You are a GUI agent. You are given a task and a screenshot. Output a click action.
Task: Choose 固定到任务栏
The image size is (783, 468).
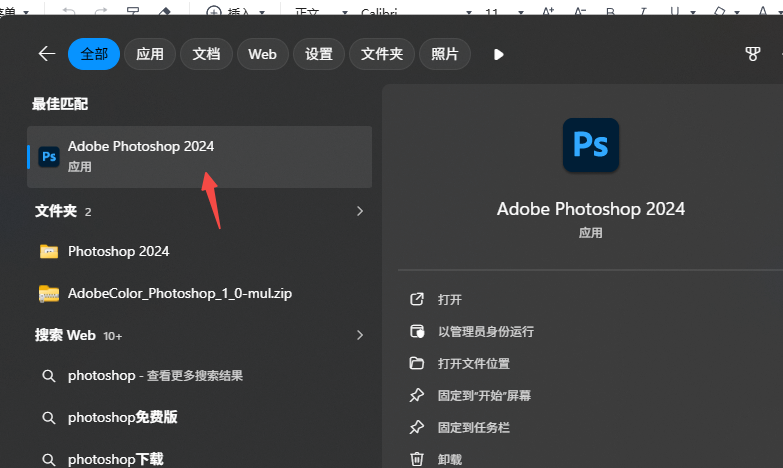(x=474, y=428)
